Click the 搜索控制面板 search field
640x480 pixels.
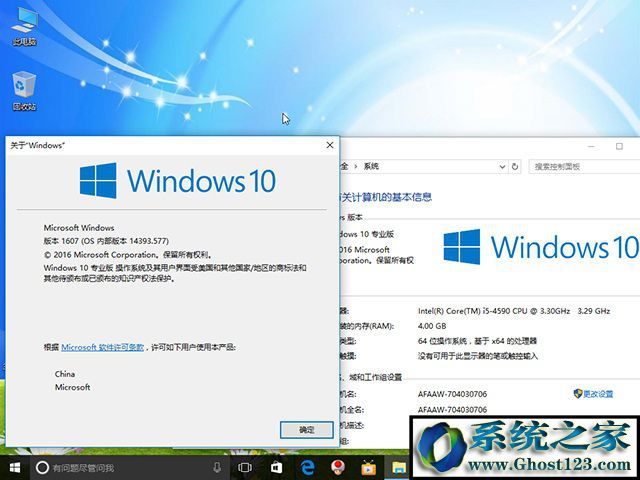pos(584,167)
